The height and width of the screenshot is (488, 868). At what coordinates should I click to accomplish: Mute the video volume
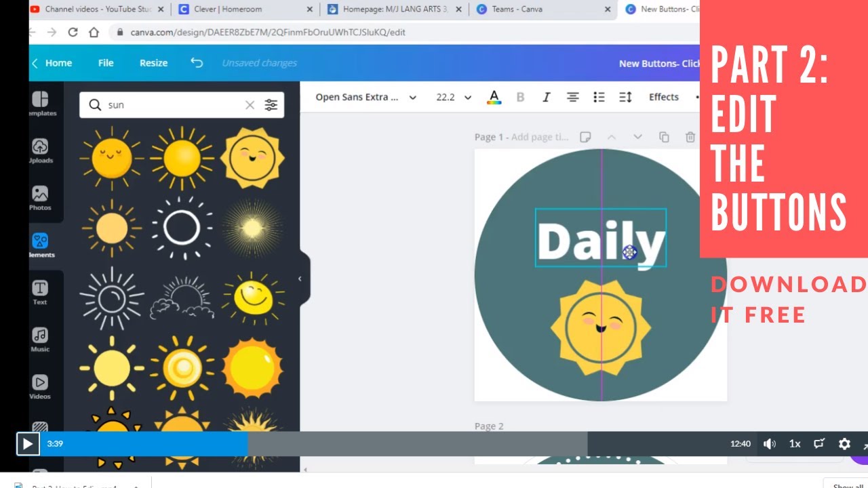point(770,444)
